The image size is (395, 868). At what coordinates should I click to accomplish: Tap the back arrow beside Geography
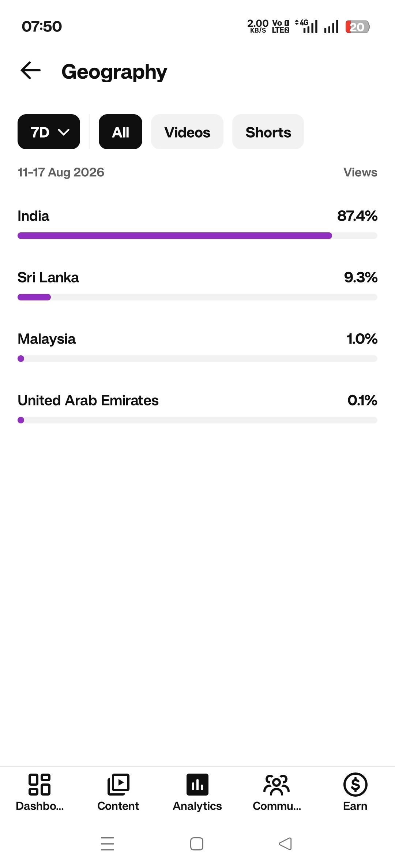pyautogui.click(x=30, y=70)
